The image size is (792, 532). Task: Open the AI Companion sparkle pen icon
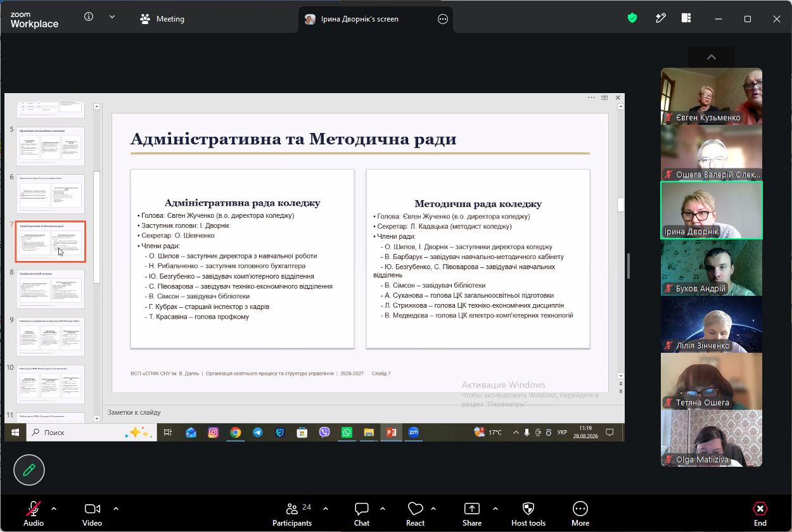[660, 18]
